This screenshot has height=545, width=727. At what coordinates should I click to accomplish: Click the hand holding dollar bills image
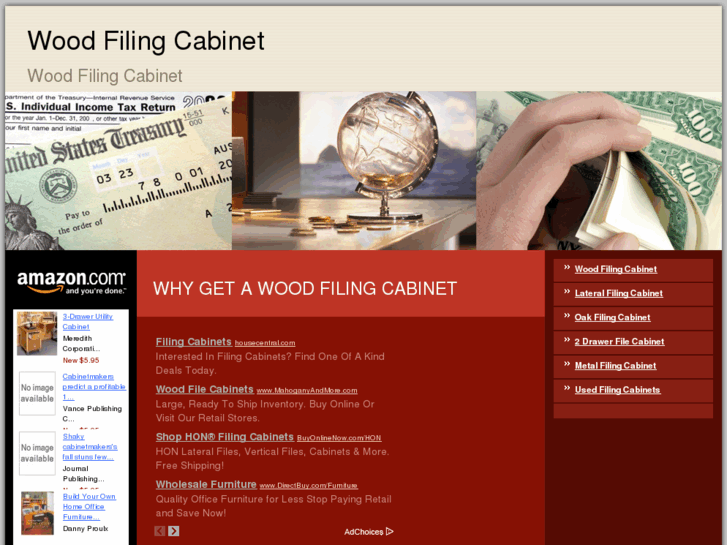(599, 171)
